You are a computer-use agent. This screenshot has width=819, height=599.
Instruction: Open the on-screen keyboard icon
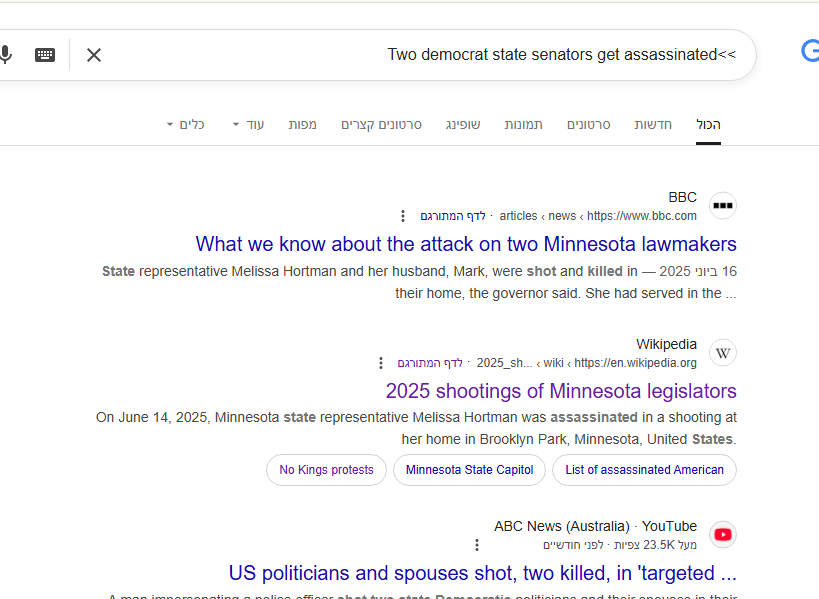click(x=45, y=55)
